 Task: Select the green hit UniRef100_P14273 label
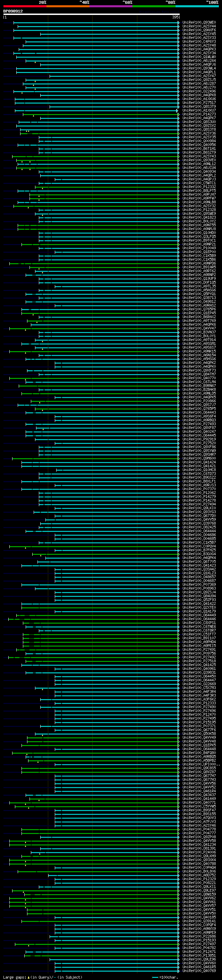[x=199, y=114]
